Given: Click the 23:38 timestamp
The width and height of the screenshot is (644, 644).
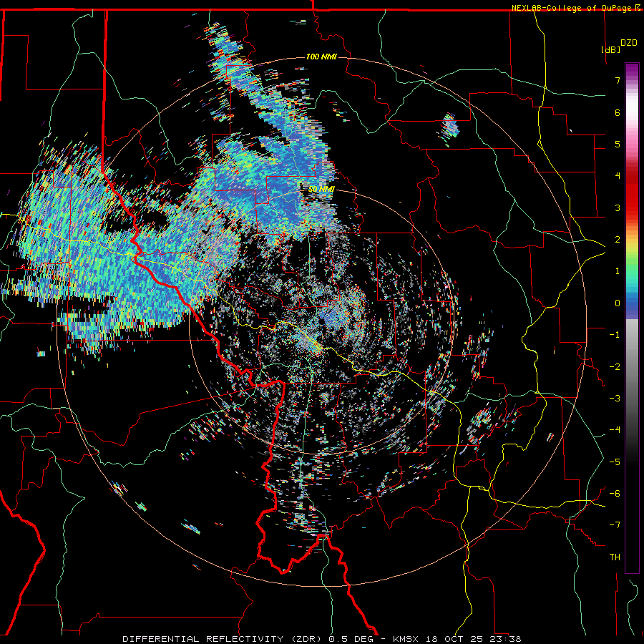Looking at the screenshot, I should point(504,639).
